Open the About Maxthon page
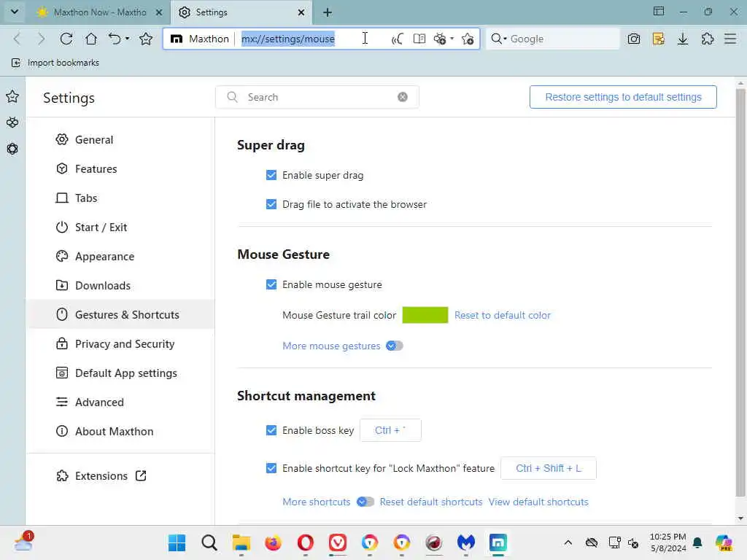This screenshot has width=747, height=560. point(120,432)
